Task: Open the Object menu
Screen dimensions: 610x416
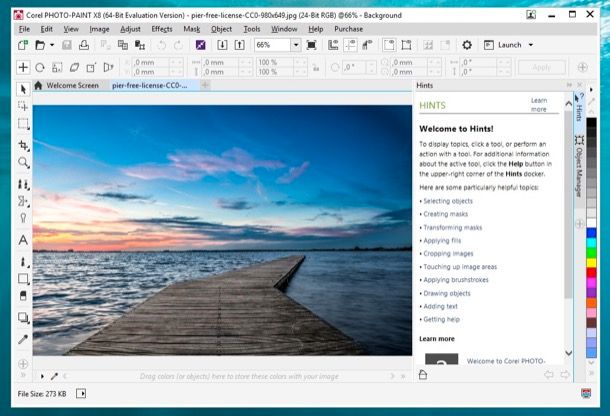Action: 221,29
